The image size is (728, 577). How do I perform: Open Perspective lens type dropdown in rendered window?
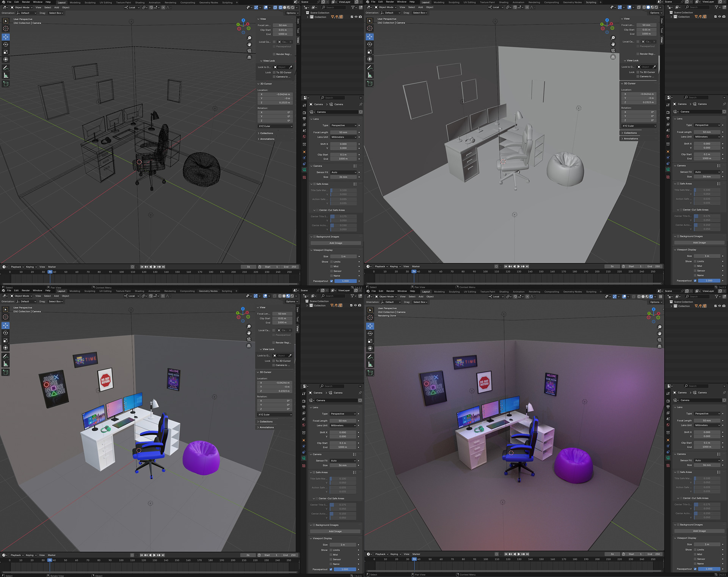(x=706, y=413)
